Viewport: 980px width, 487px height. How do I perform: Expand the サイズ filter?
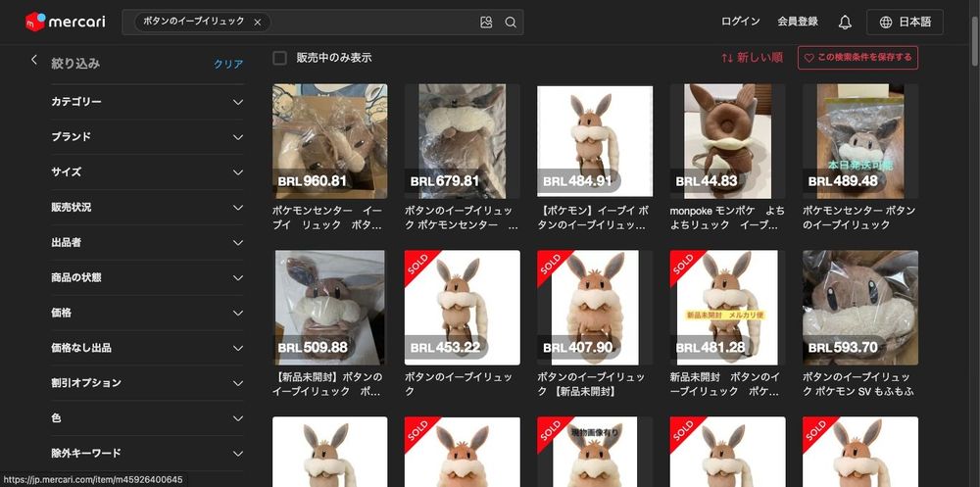pos(148,171)
